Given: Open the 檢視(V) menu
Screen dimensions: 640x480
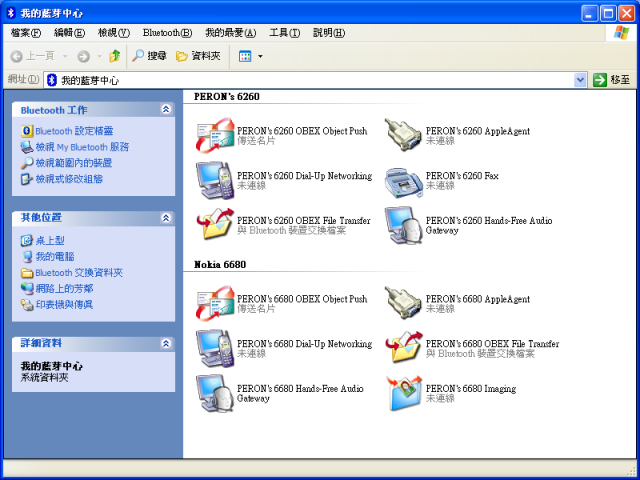Looking at the screenshot, I should point(114,33).
